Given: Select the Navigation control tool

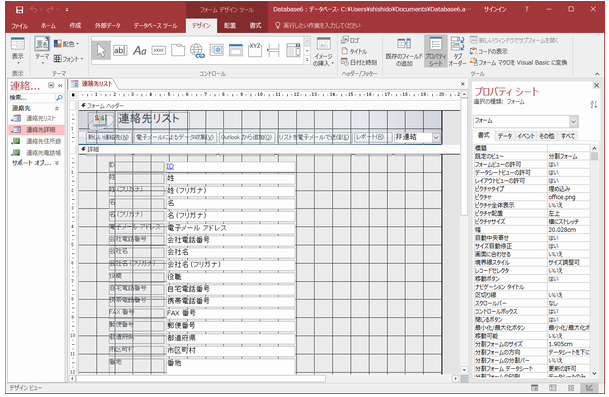Looking at the screenshot, I should click(x=235, y=50).
